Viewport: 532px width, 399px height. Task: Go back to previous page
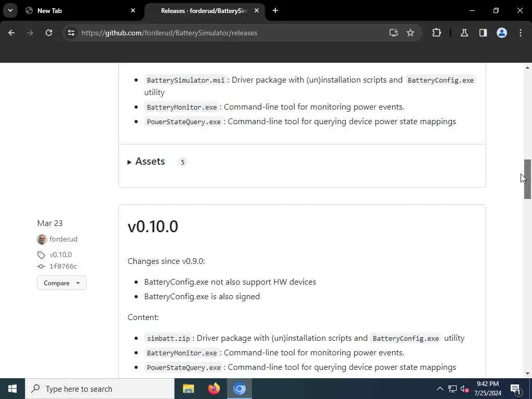[x=11, y=33]
